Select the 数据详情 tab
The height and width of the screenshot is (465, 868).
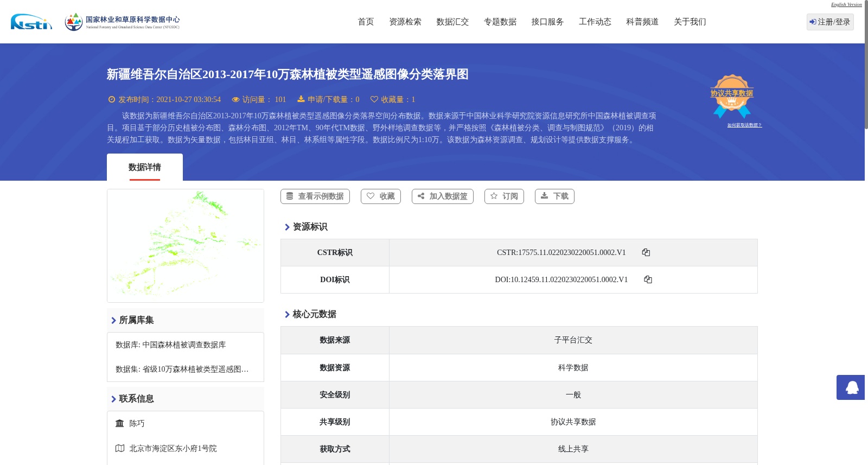(145, 167)
